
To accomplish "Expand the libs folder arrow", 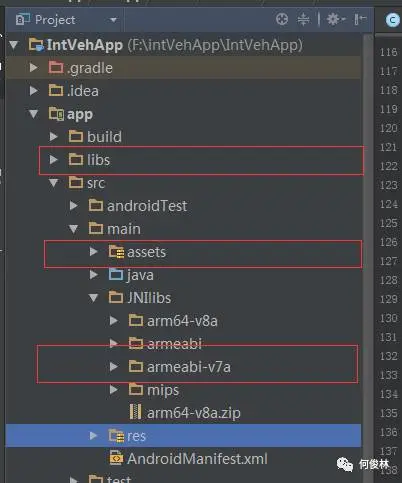I will (x=53, y=159).
